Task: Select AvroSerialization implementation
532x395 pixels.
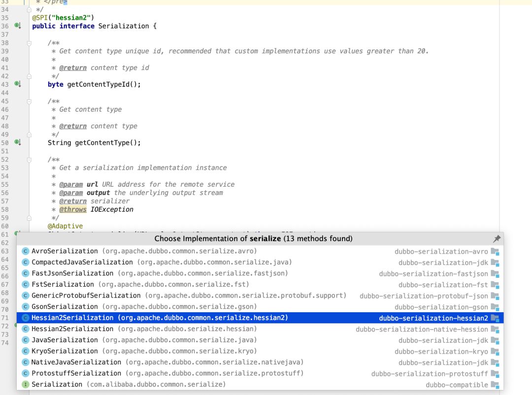Action: (260, 251)
